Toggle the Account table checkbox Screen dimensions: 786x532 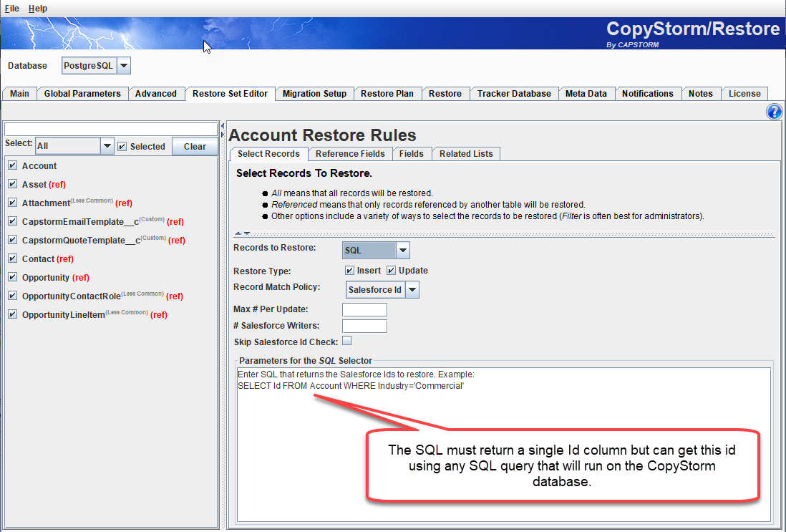tap(13, 165)
